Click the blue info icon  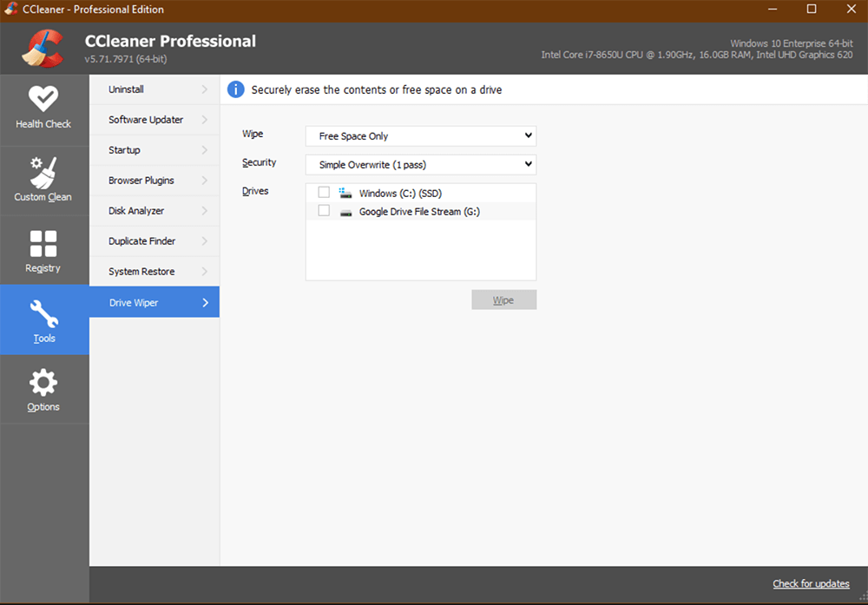pos(234,89)
